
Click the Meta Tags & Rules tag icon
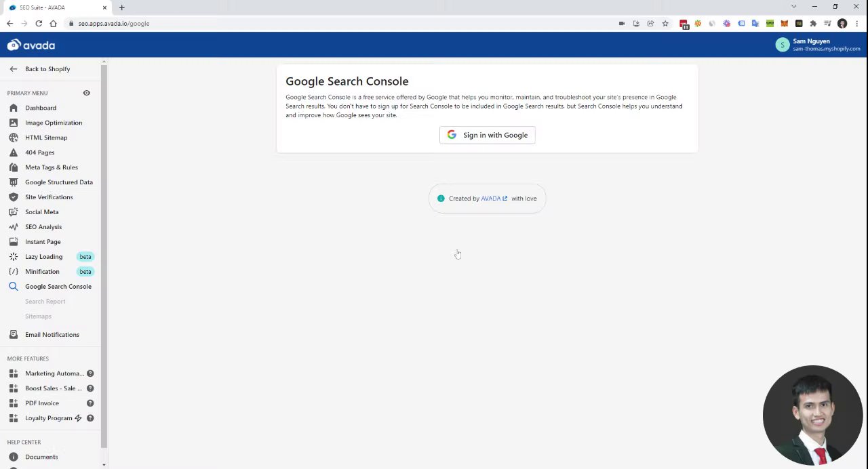pyautogui.click(x=14, y=167)
